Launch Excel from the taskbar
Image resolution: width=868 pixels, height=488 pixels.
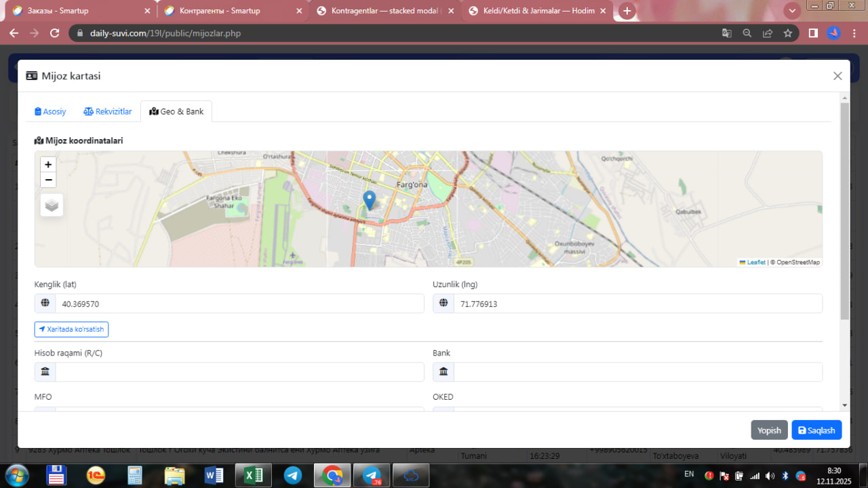pyautogui.click(x=253, y=475)
